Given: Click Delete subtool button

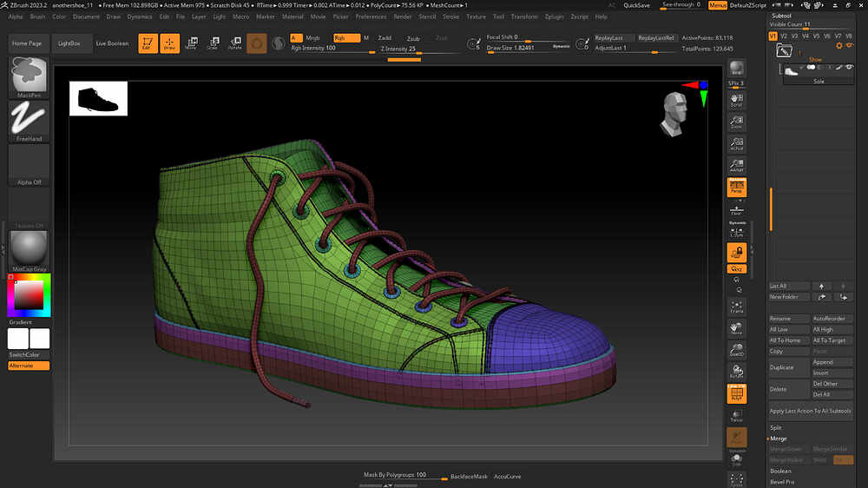Looking at the screenshot, I should coord(789,389).
